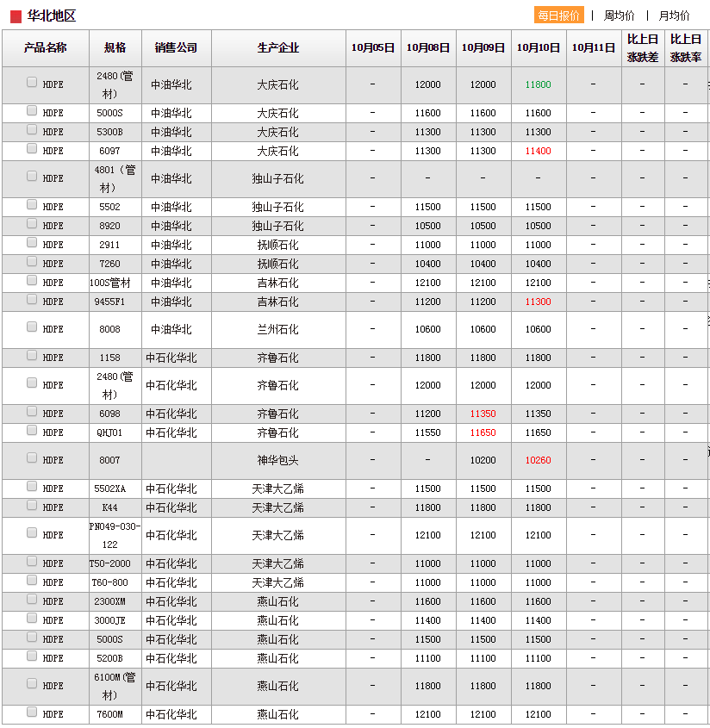Select checkbox for HDPE 1158 齐鲁石化
The width and height of the screenshot is (710, 728).
(32, 355)
